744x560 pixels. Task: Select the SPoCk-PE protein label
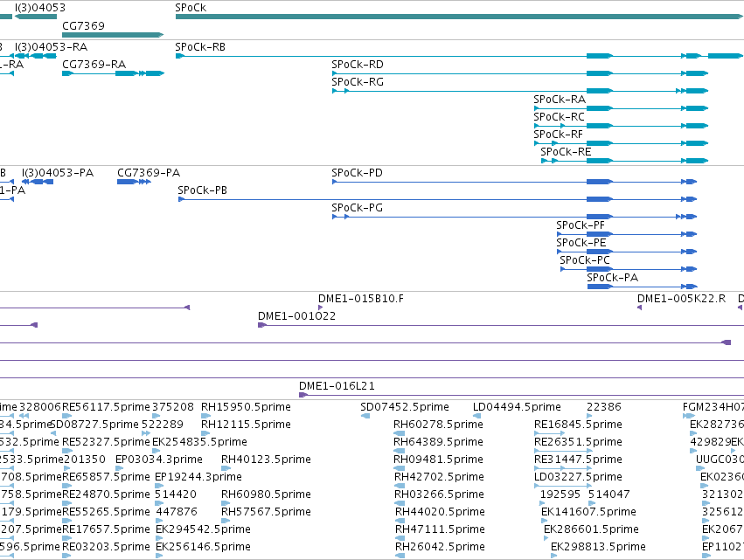click(581, 243)
